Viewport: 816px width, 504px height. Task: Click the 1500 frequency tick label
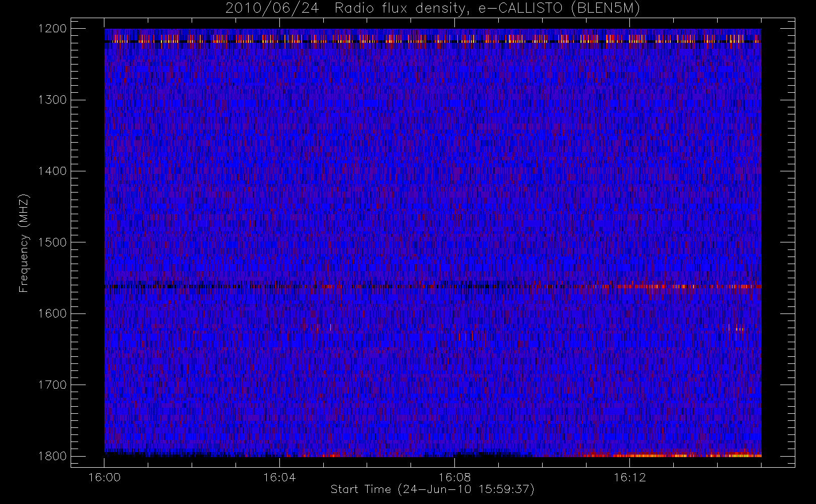(x=52, y=242)
